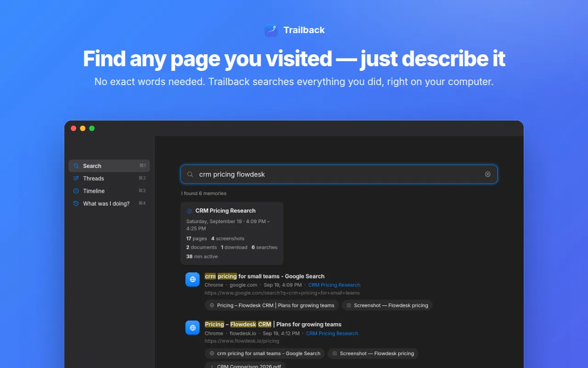Click the Timeline clock icon in the sidebar
The width and height of the screenshot is (588, 368).
76,191
